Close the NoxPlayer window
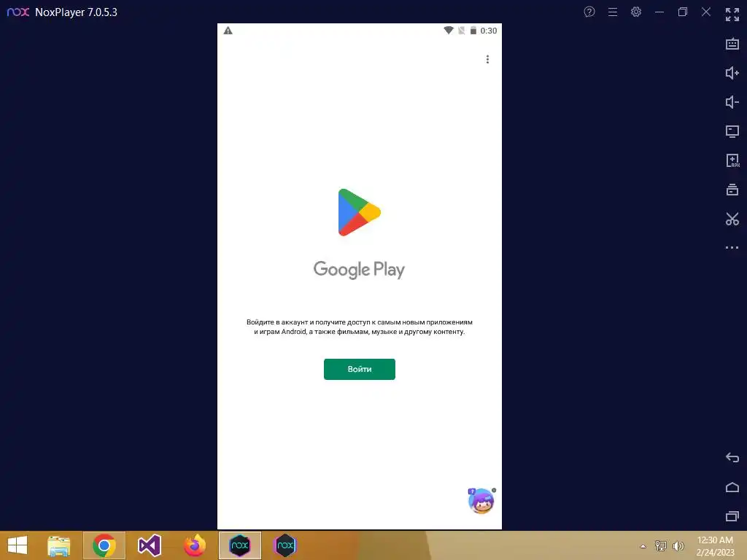 (706, 12)
